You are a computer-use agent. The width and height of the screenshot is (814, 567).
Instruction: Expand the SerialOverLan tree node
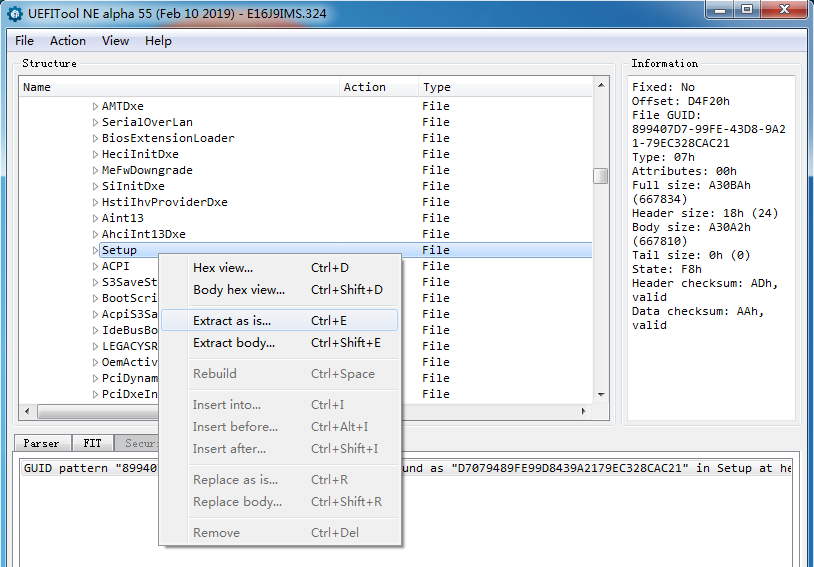95,123
